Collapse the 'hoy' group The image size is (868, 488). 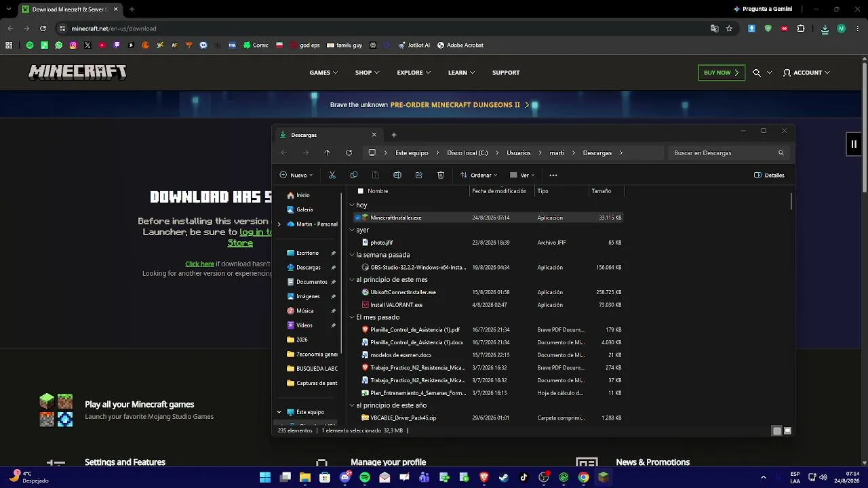click(x=352, y=205)
